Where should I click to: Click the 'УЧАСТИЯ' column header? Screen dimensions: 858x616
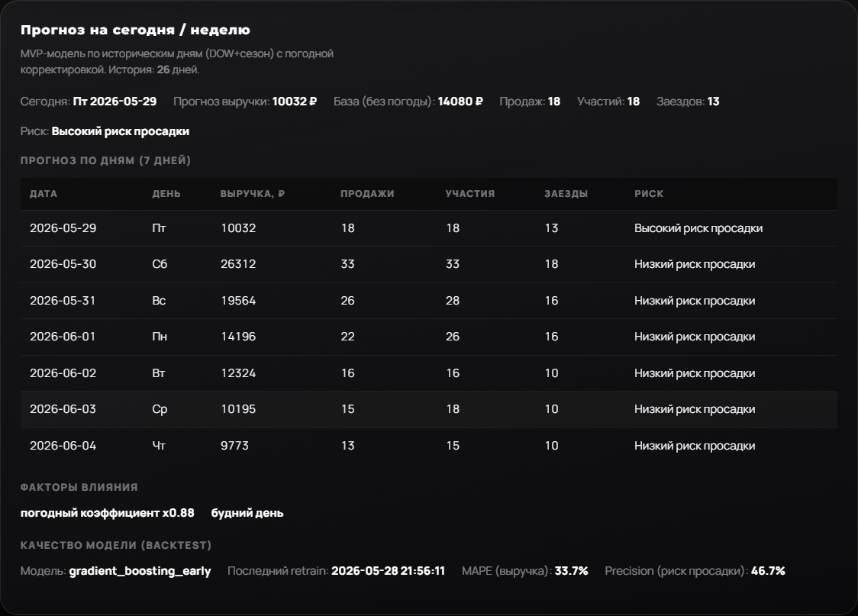point(470,194)
